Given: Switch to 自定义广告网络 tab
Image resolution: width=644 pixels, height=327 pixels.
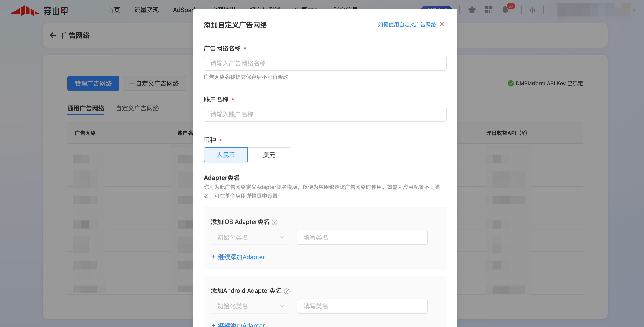Looking at the screenshot, I should [137, 108].
